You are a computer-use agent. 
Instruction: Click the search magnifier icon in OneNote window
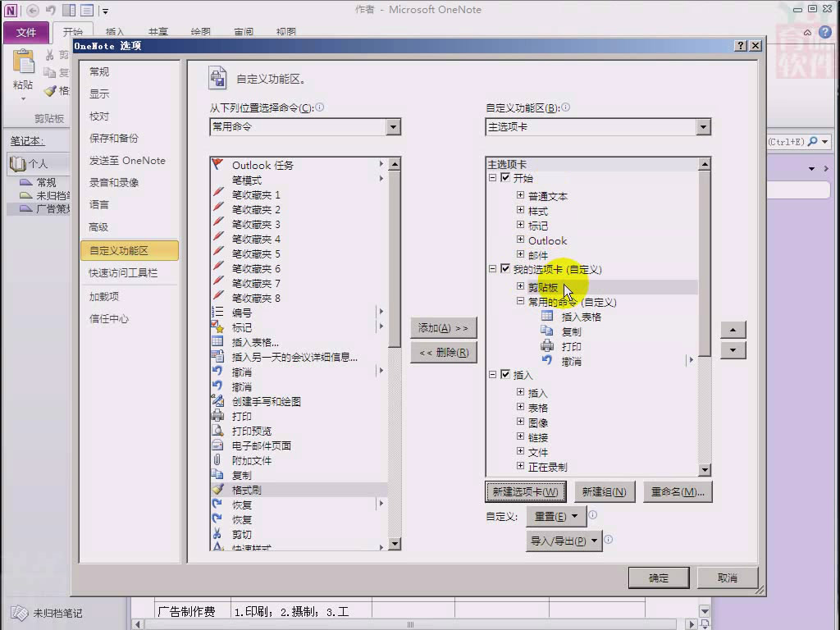[813, 141]
